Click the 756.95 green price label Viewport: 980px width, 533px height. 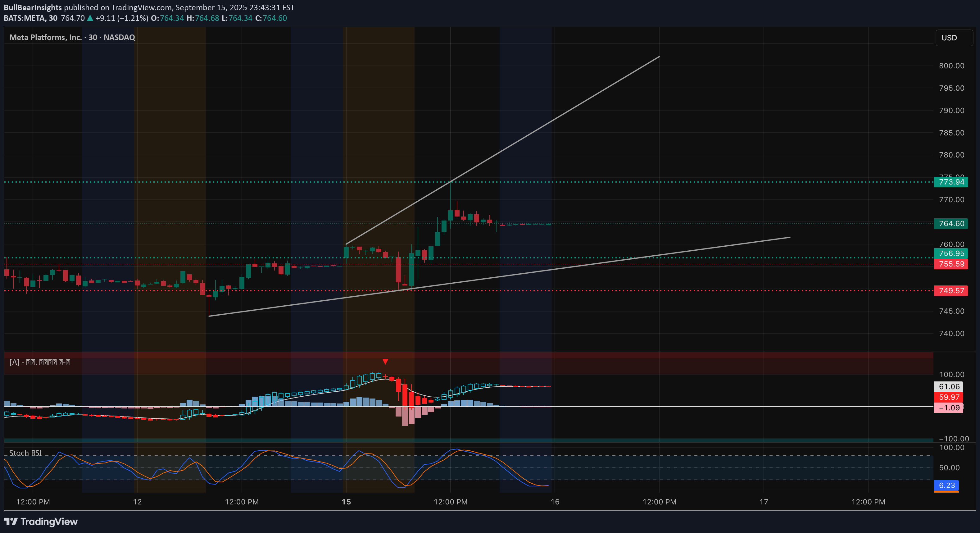click(x=951, y=253)
